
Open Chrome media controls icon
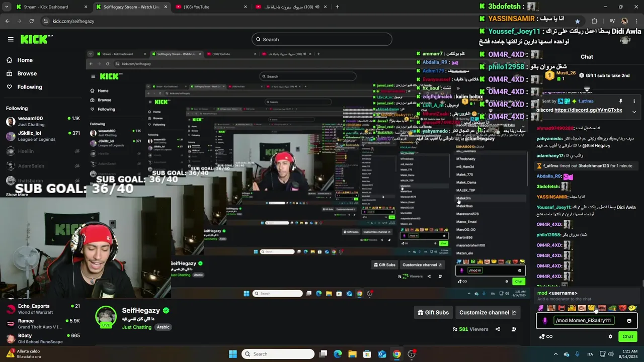612,21
